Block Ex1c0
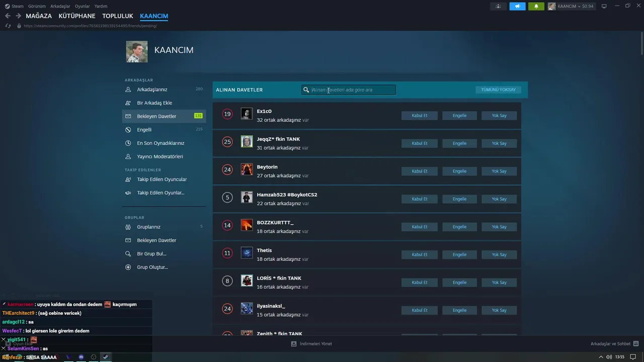Image resolution: width=644 pixels, height=362 pixels. click(459, 116)
